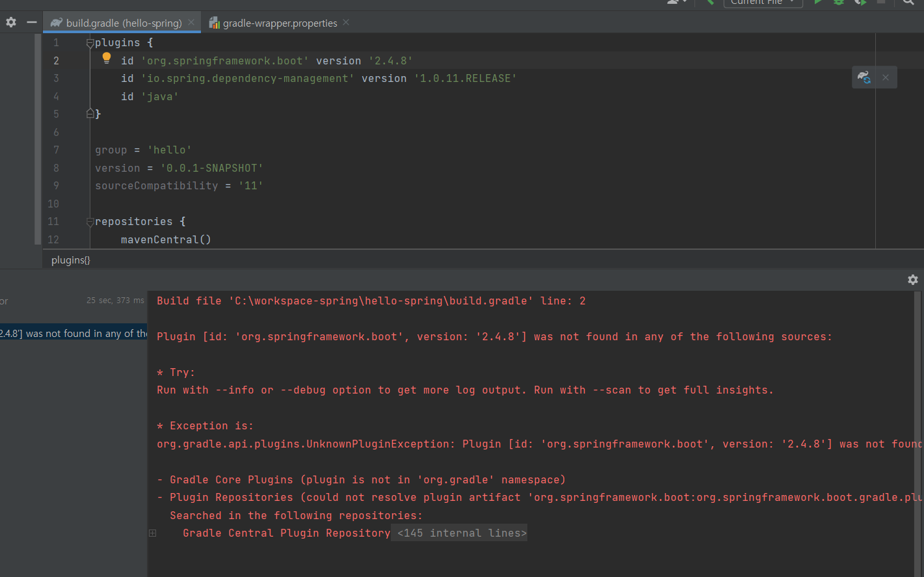The height and width of the screenshot is (577, 924).
Task: Open the gradle-wrapper.properties tab
Action: click(280, 23)
